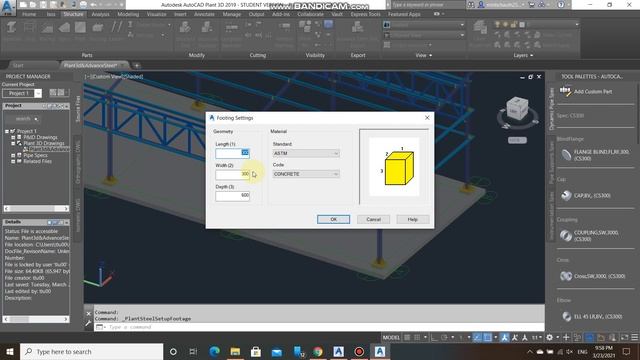The height and width of the screenshot is (360, 640).
Task: Click the Length (1) input field
Action: (232, 153)
